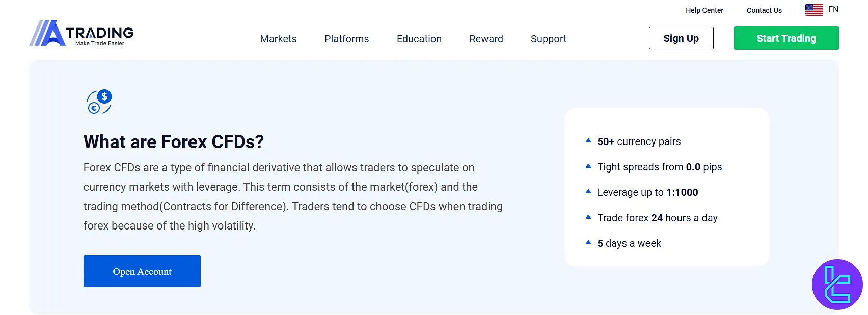Viewport: 868px width, 315px height.
Task: Click the What are Forex CFDs heading
Action: [174, 141]
